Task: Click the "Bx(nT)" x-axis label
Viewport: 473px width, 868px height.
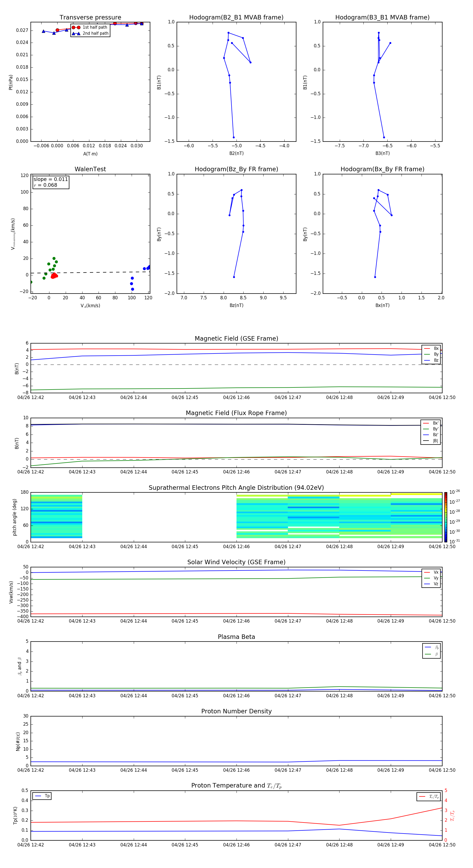Action: [x=382, y=305]
